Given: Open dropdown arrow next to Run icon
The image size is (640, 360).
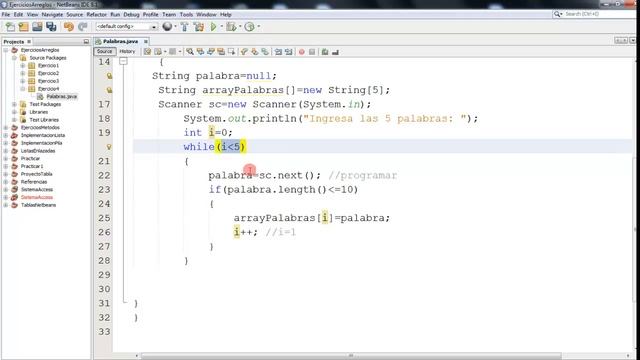Looking at the screenshot, I should pyautogui.click(x=222, y=27).
